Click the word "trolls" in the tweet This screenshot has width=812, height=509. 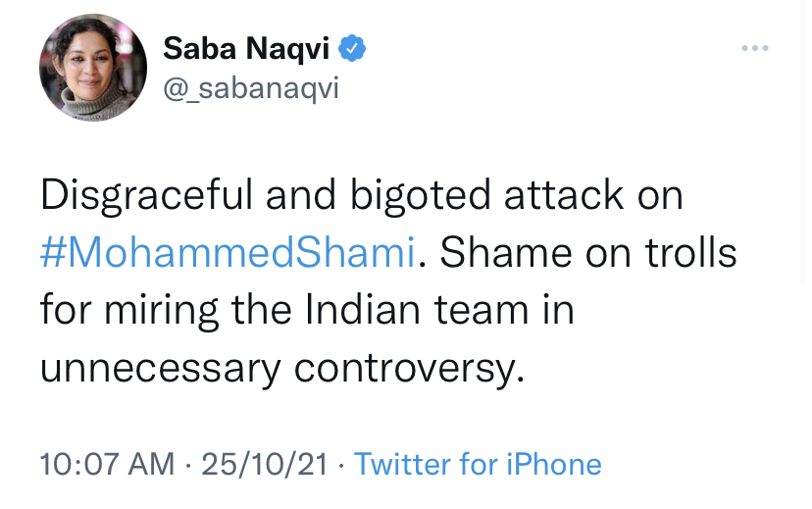pos(689,252)
